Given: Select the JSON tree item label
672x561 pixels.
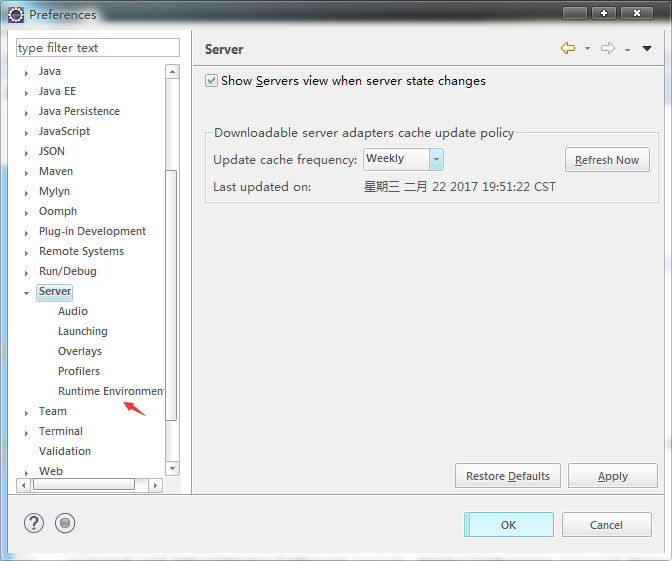Looking at the screenshot, I should click(52, 151).
